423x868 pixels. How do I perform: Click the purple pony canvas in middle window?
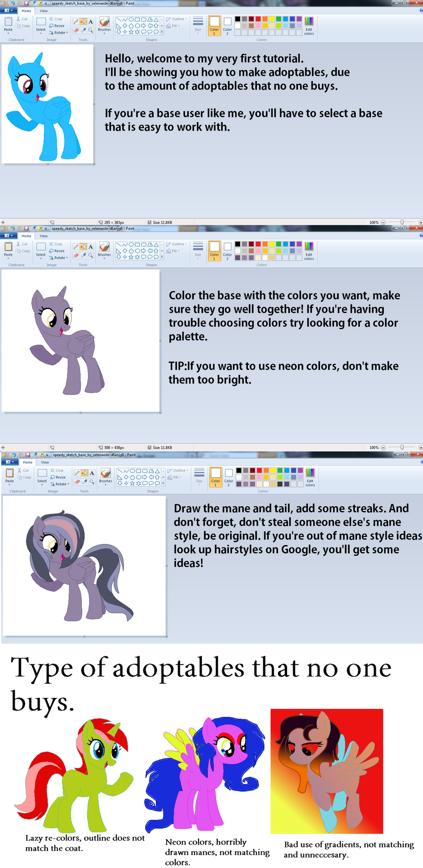[x=81, y=341]
